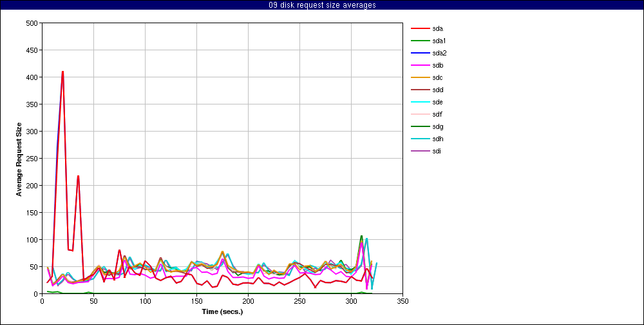Click the orange sdc legend color line
This screenshot has width=644, height=325.
(x=420, y=78)
